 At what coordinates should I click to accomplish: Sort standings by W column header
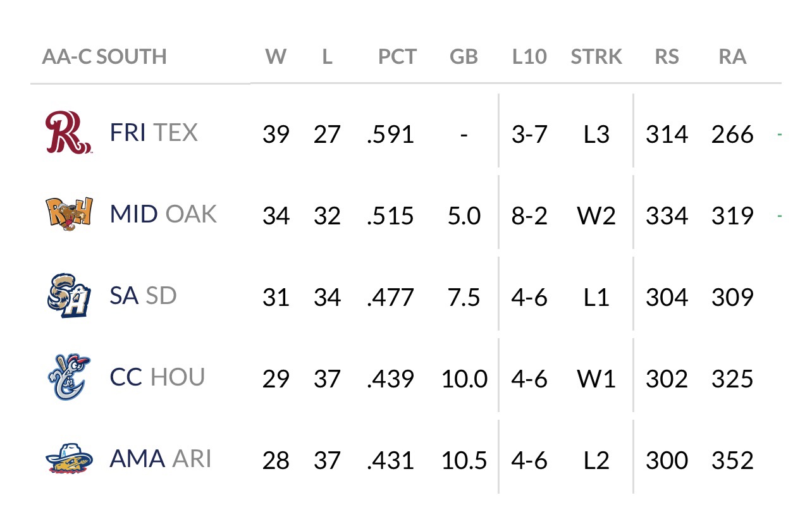(276, 57)
